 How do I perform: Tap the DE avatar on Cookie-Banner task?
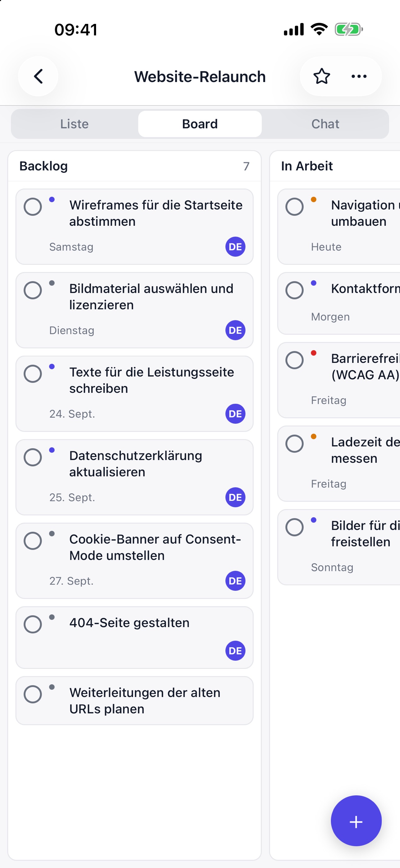[x=235, y=581]
